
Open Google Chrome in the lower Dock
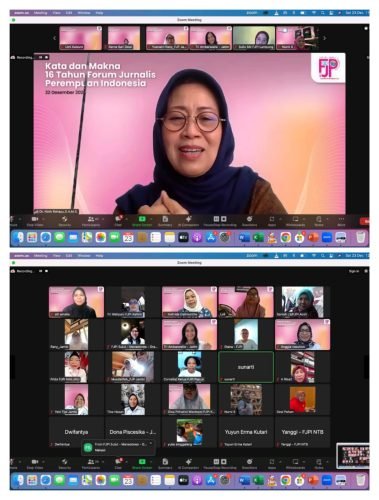click(x=285, y=480)
